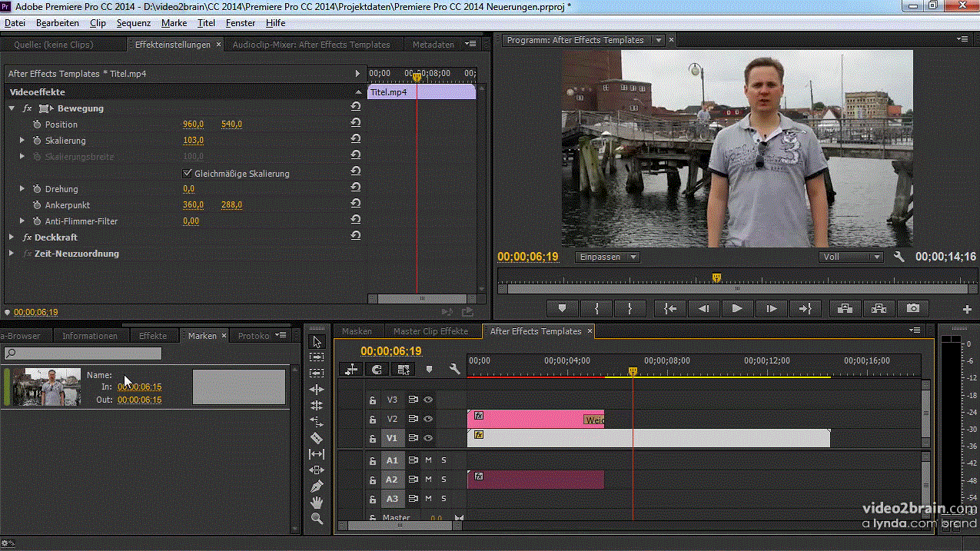Play the Program monitor sequence
Screen dimensions: 980x551
click(x=737, y=308)
